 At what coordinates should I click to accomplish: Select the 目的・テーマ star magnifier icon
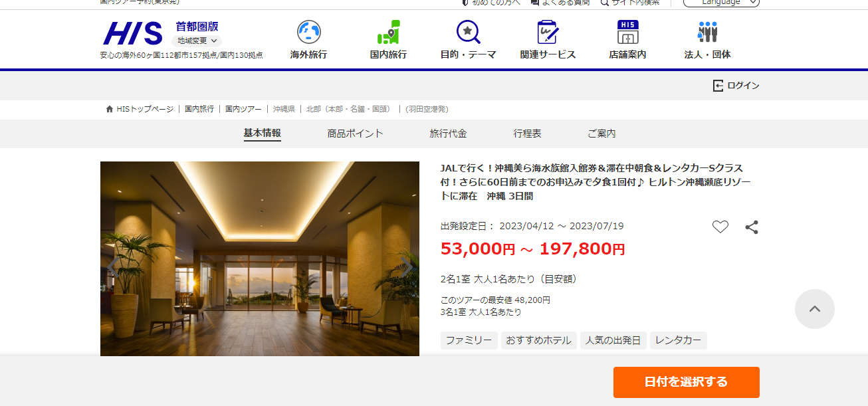coord(468,32)
